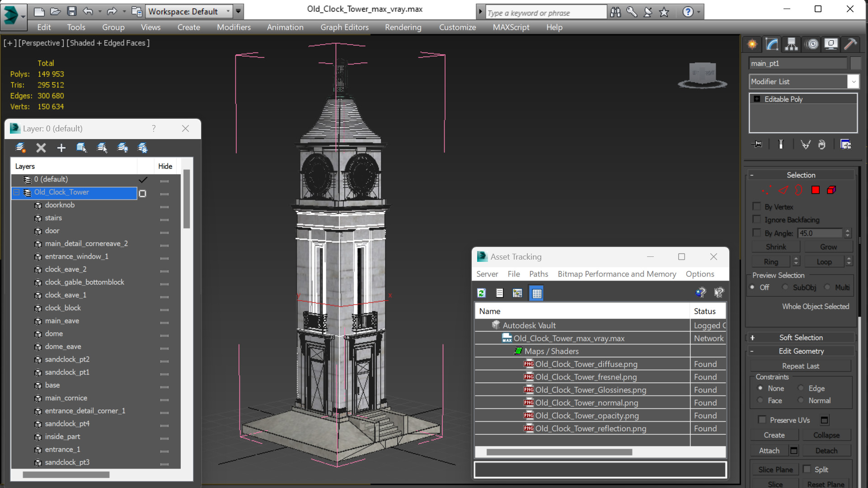The height and width of the screenshot is (488, 868).
Task: Click the Repeat Last button
Action: click(x=801, y=366)
